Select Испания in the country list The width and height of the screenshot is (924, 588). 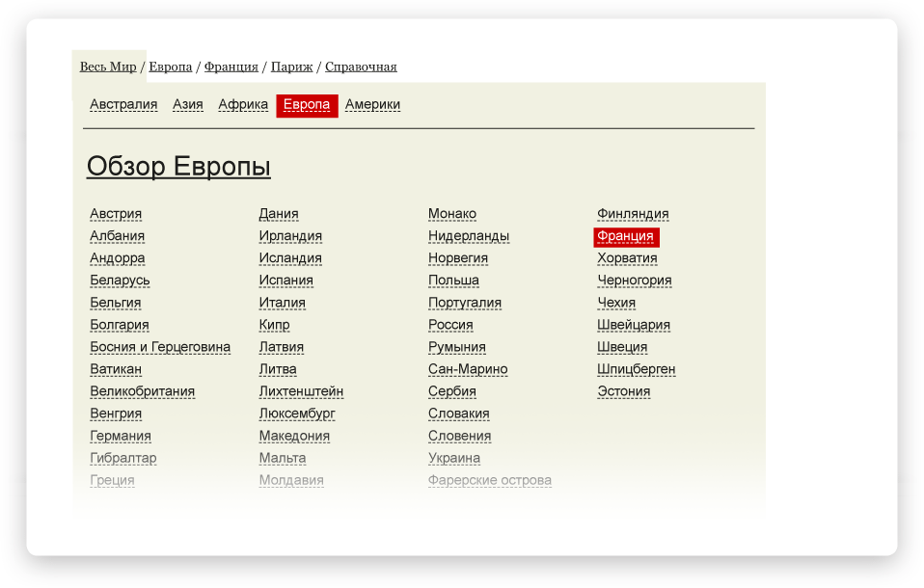coord(285,281)
